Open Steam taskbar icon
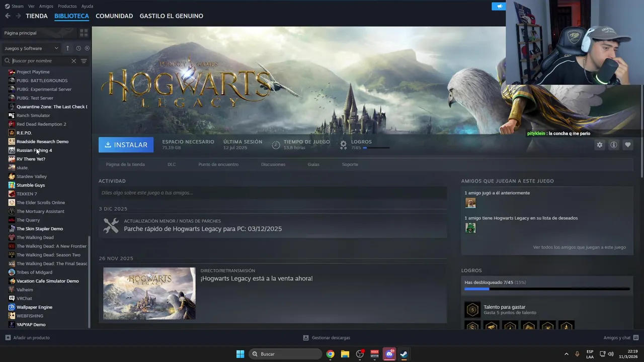 [404, 354]
